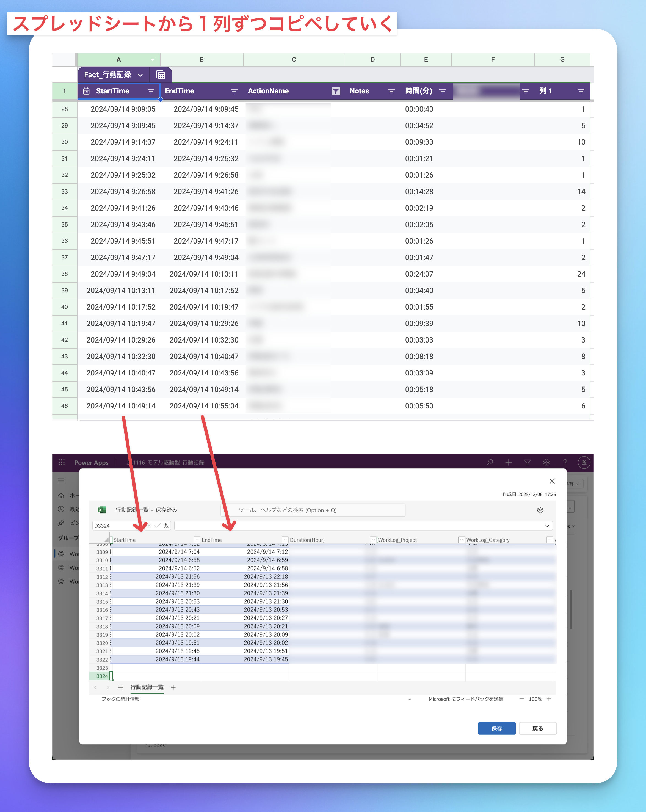This screenshot has width=646, height=812.
Task: Open the 時間(分) column filter icon
Action: [x=443, y=91]
